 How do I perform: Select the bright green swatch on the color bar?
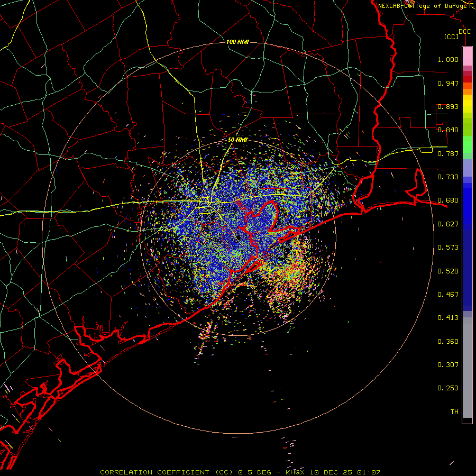point(467,144)
